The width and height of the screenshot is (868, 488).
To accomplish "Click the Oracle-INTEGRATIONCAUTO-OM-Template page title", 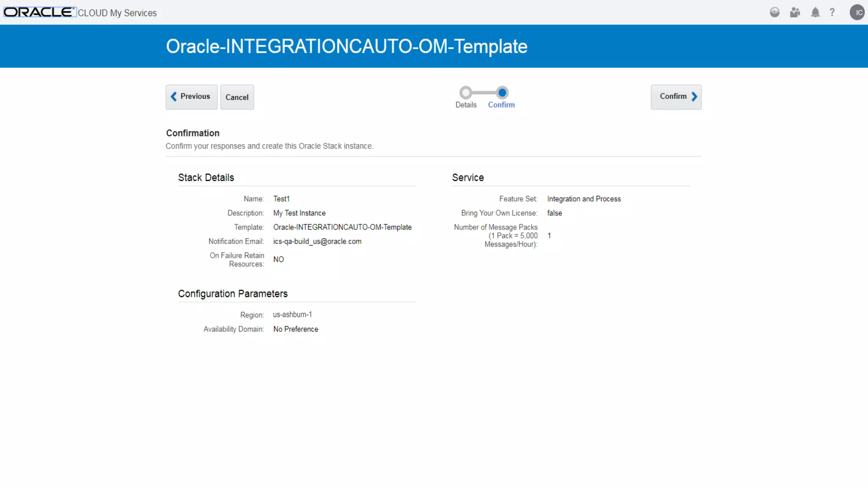I will click(346, 46).
